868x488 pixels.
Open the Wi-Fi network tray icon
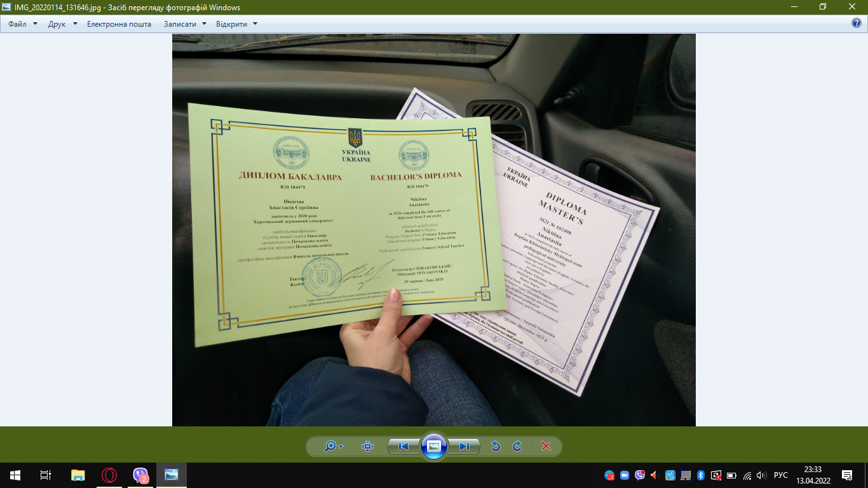747,475
